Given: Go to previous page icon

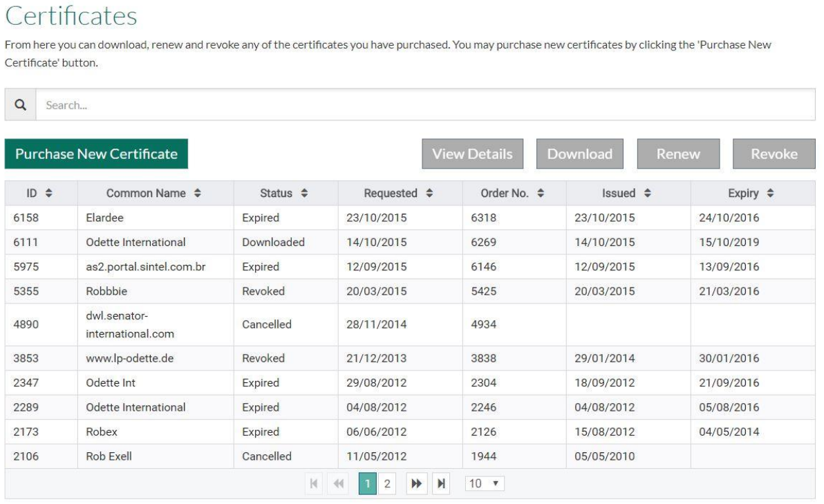Looking at the screenshot, I should coord(339,483).
